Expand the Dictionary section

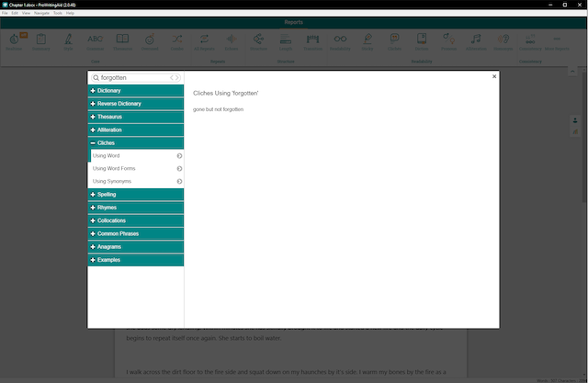[136, 91]
